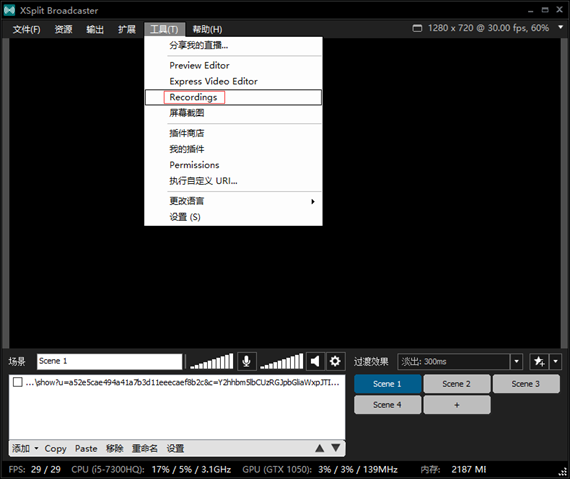Move source down with the down arrow
The height and width of the screenshot is (479, 570).
pos(336,448)
